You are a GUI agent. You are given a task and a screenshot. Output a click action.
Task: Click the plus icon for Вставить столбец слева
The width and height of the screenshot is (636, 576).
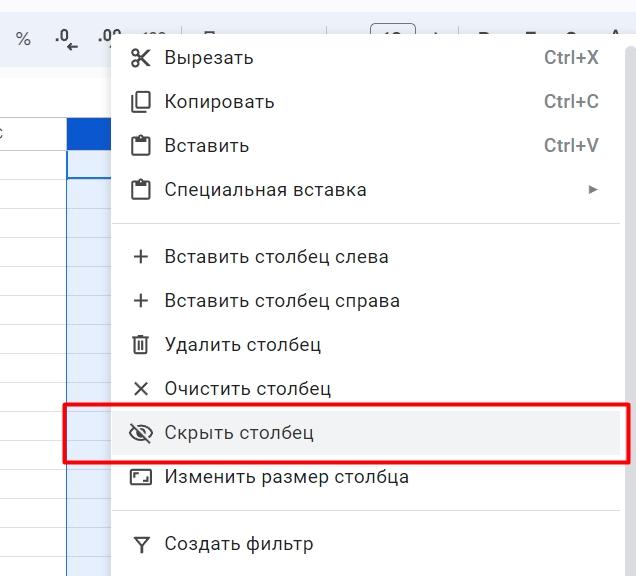[141, 257]
